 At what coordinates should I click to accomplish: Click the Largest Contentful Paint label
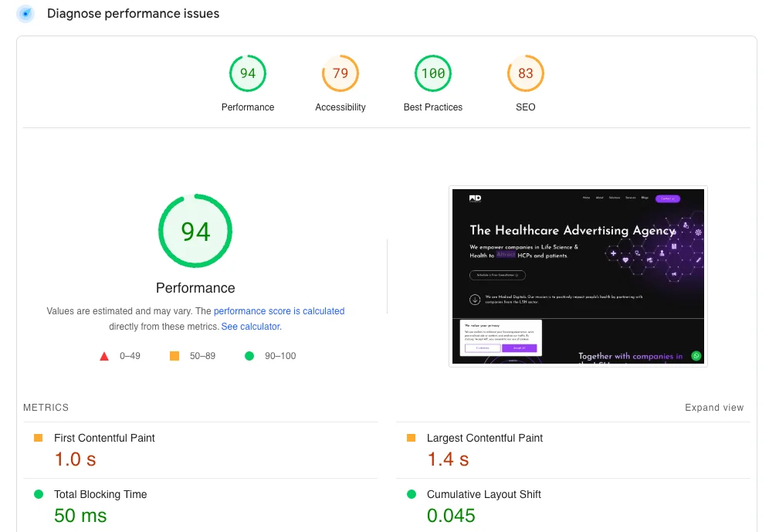(x=485, y=438)
